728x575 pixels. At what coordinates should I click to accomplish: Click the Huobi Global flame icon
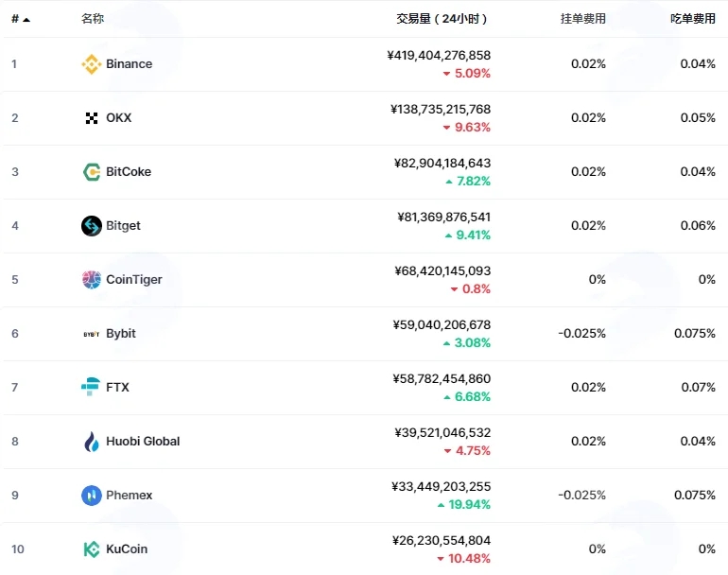point(92,442)
